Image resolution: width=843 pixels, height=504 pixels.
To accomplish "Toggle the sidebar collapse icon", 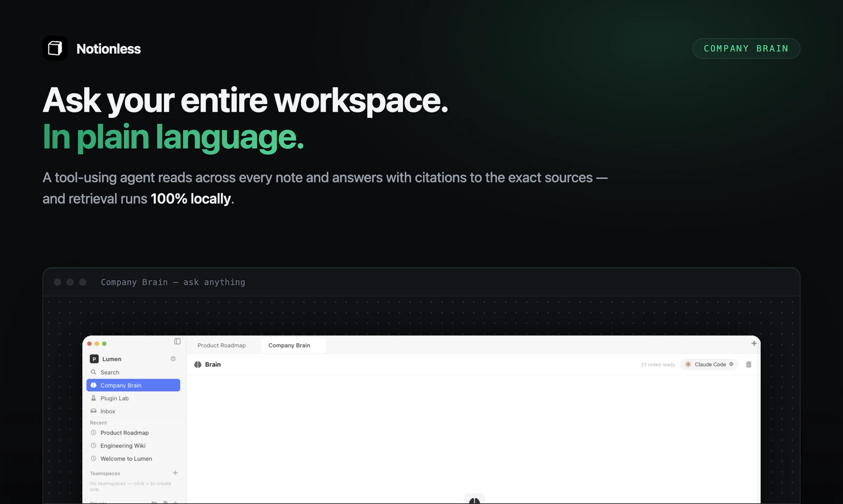I will pyautogui.click(x=178, y=341).
